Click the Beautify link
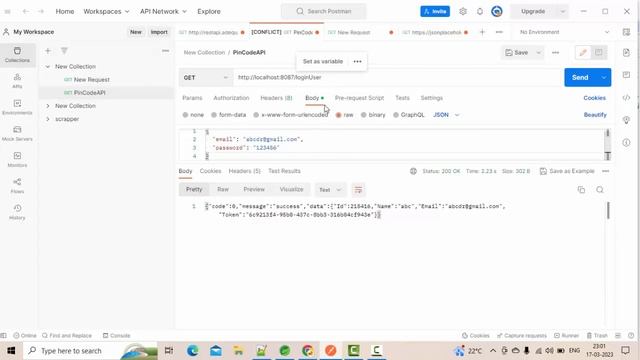 tap(595, 115)
